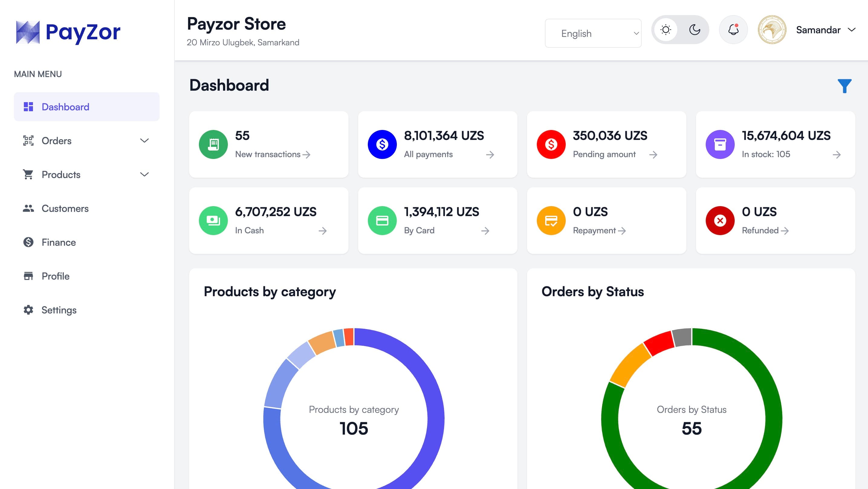868x489 pixels.
Task: Click the Finance dollar sidebar icon
Action: click(x=28, y=242)
